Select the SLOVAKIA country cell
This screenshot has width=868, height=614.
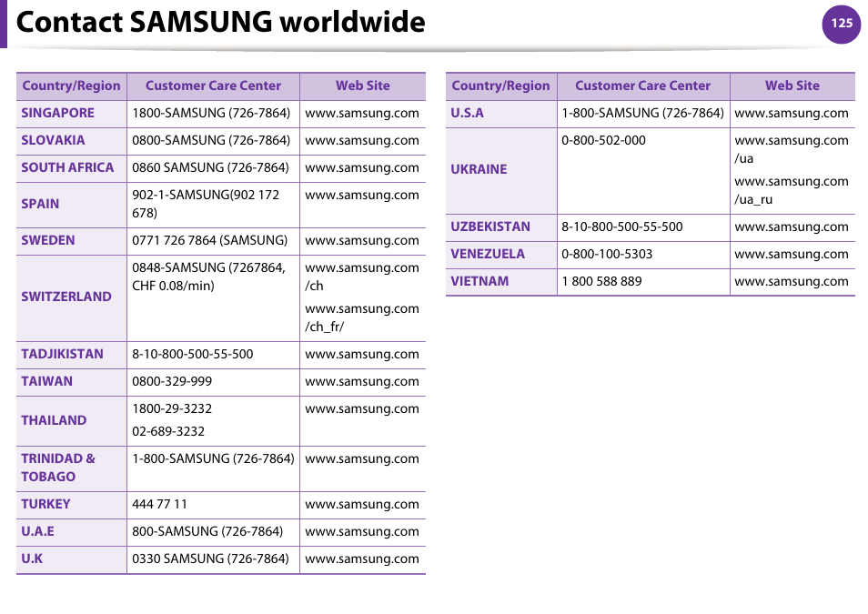click(x=71, y=141)
